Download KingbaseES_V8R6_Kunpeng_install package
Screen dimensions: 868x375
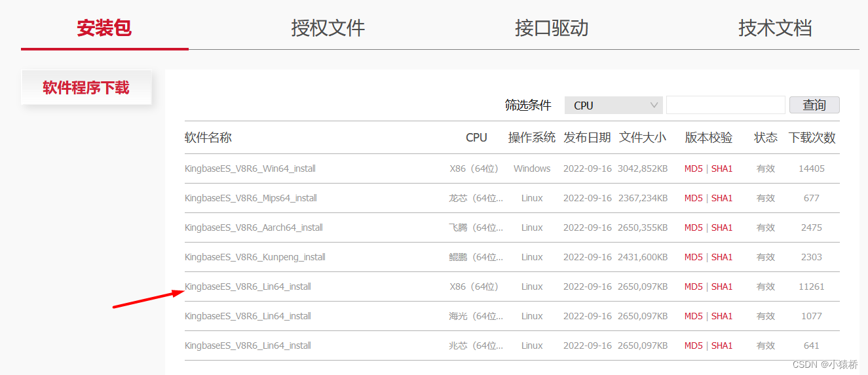pyautogui.click(x=255, y=257)
